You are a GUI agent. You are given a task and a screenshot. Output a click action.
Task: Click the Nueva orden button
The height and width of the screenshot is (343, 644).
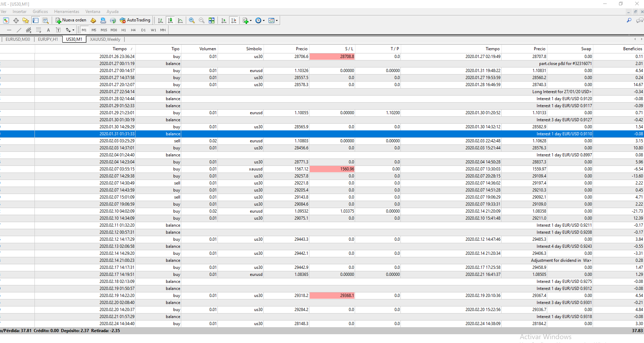tap(71, 20)
